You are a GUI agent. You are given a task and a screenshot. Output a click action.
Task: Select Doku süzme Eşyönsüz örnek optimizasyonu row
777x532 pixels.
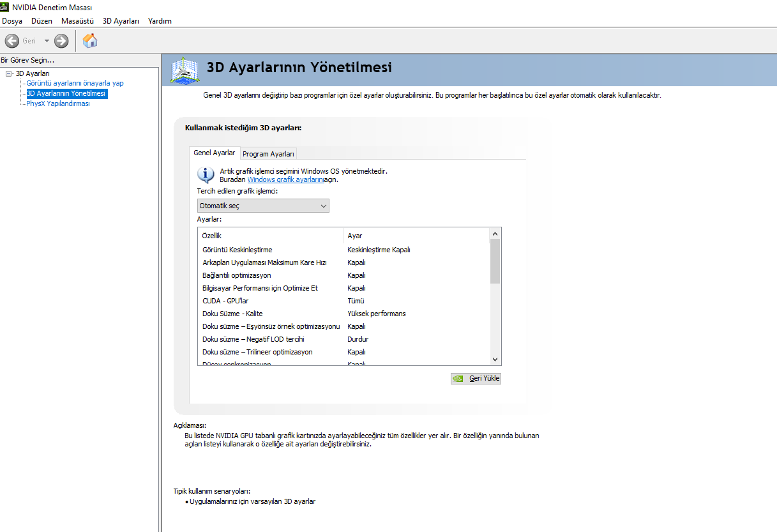[x=343, y=326]
